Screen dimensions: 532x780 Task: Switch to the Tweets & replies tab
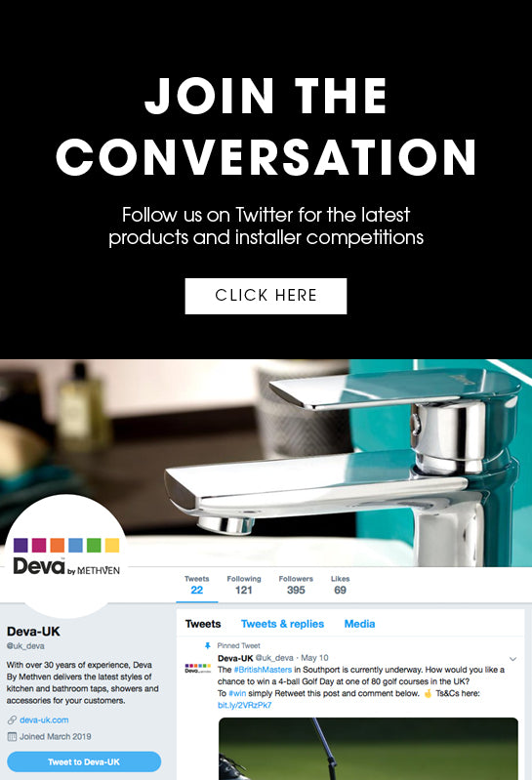pos(282,624)
